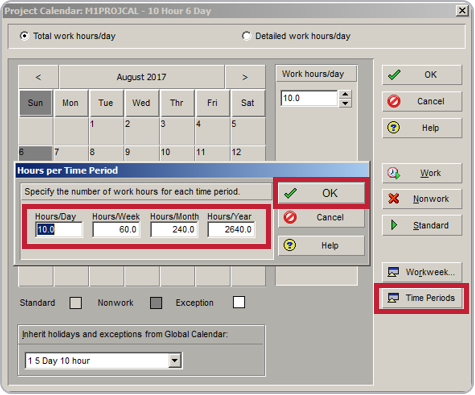Click the Exception legend color swatch
The width and height of the screenshot is (475, 395).
pyautogui.click(x=239, y=302)
